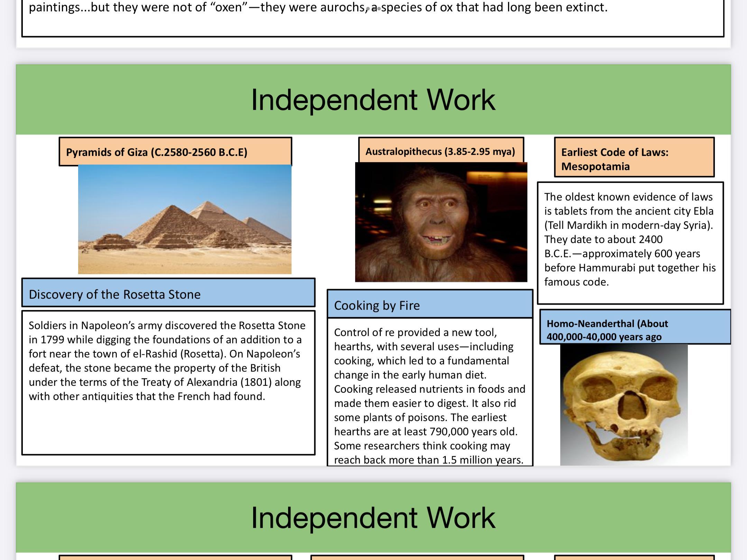Click the Neanderthal skull picture
The height and width of the screenshot is (560, 747).
tap(624, 404)
